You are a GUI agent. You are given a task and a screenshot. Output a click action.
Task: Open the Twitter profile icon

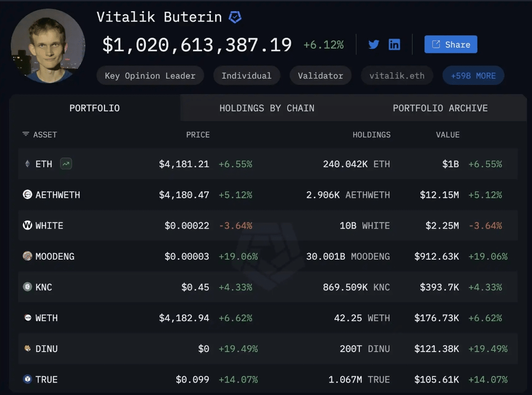pos(374,44)
